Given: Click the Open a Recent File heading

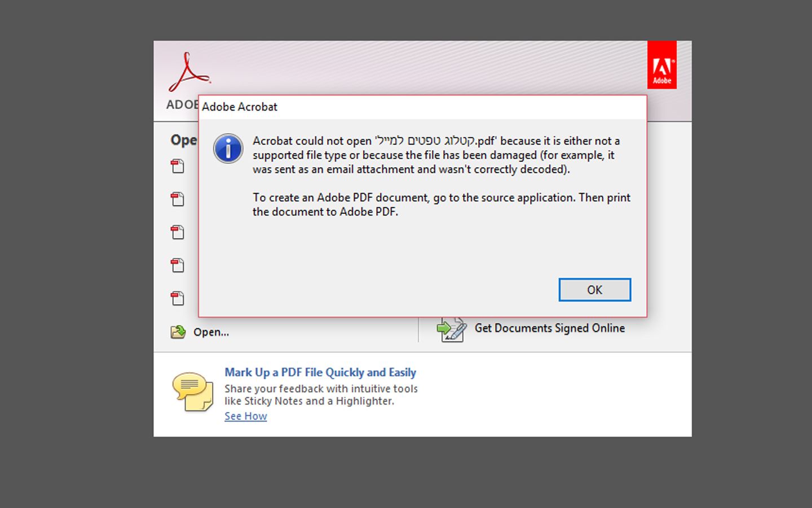Looking at the screenshot, I should coord(184,140).
